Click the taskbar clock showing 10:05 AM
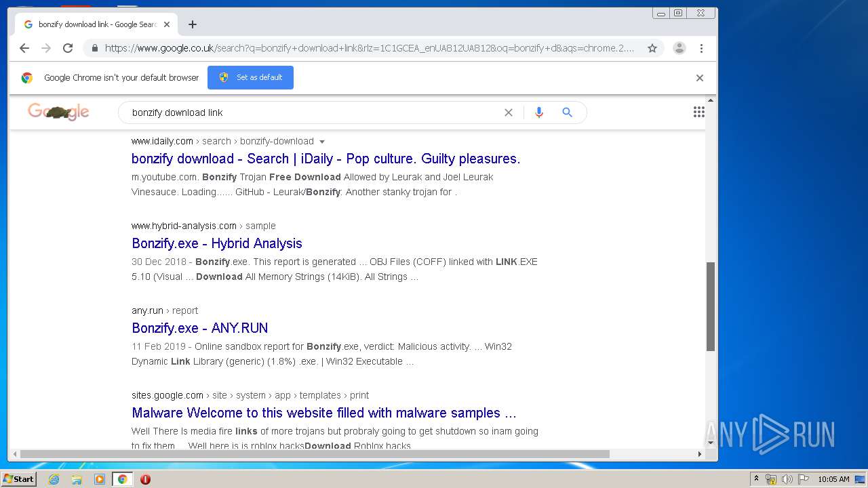The height and width of the screenshot is (488, 868). pos(833,479)
